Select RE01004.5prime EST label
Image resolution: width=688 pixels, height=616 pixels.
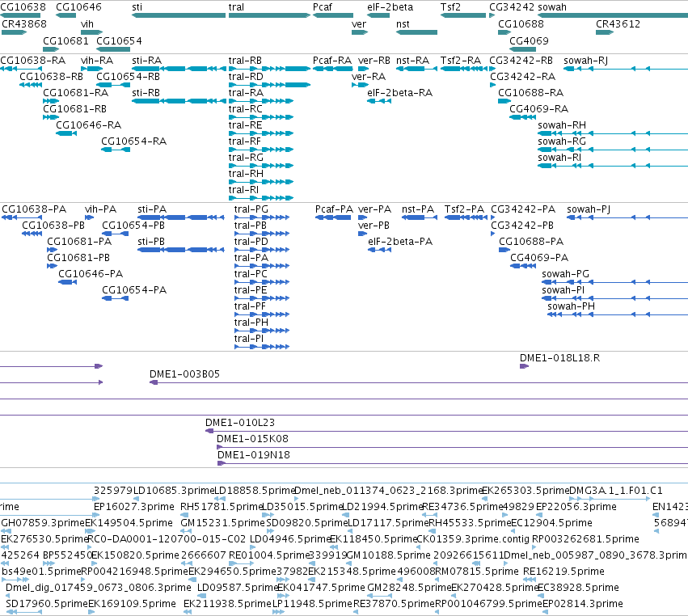[269, 555]
